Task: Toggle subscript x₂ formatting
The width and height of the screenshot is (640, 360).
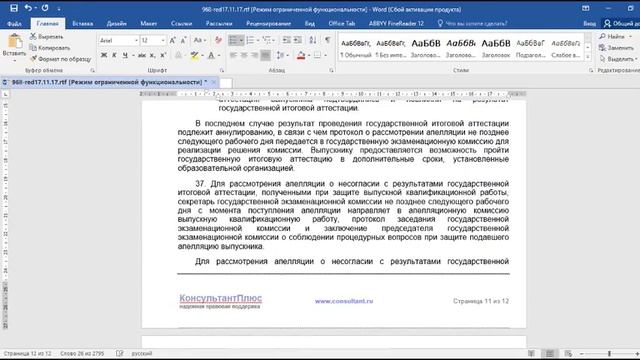Action: 152,55
